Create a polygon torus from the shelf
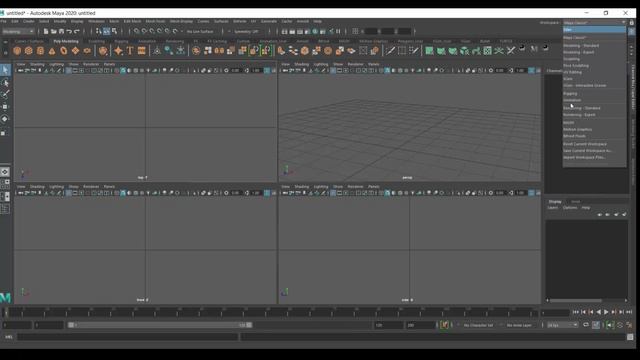 64,51
